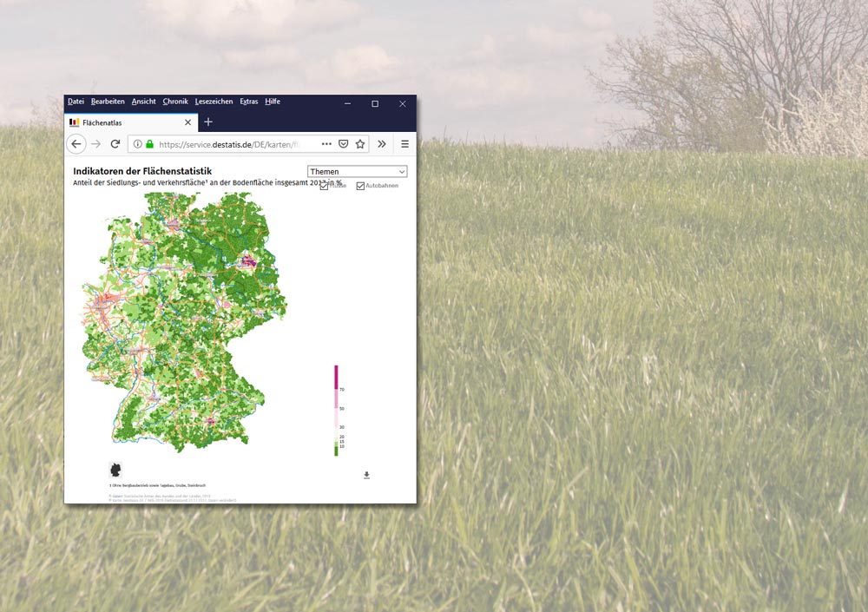Click the small Germany overview thumbnail

(x=114, y=470)
